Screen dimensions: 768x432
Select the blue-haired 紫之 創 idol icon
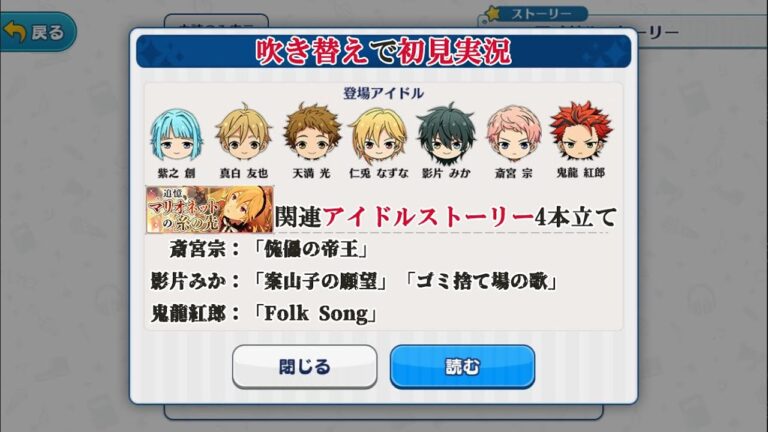click(176, 135)
